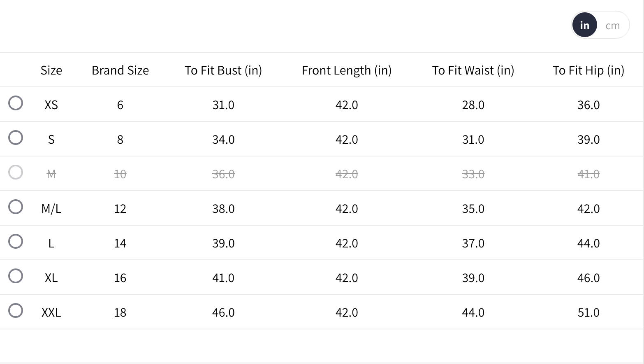Click the disabled M size radio

pyautogui.click(x=16, y=172)
